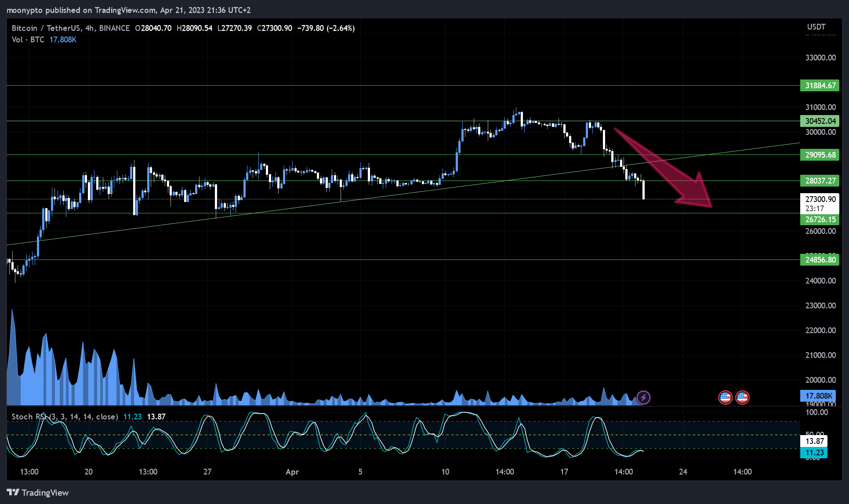
Task: Click the Stoch RSI value label 11.23 on axis
Action: tap(814, 453)
